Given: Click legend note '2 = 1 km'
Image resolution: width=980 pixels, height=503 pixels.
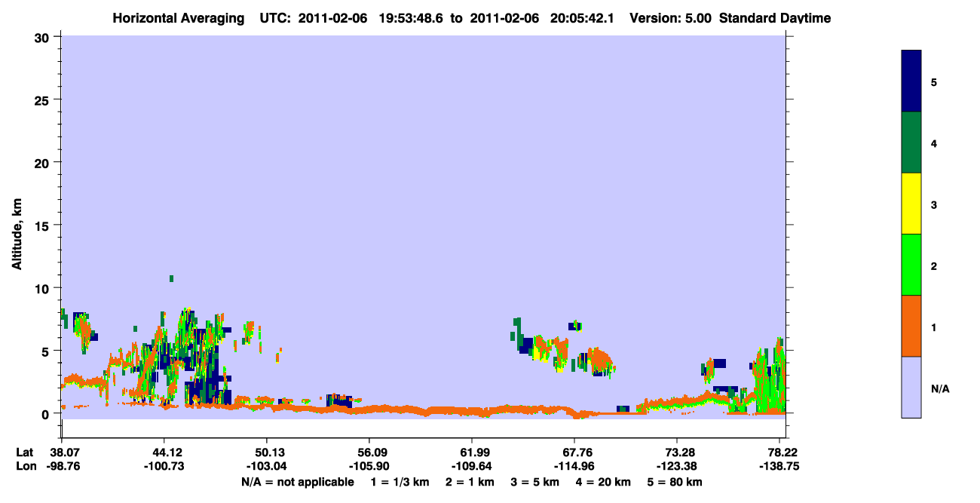Looking at the screenshot, I should point(471,481).
